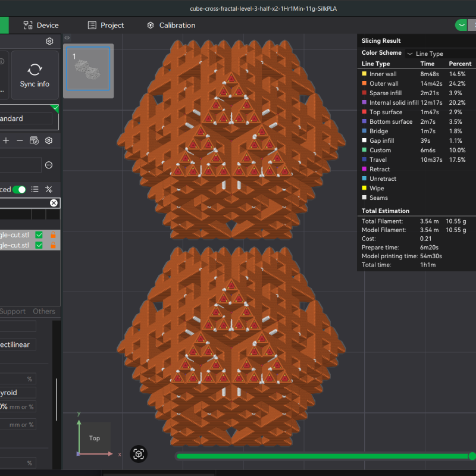Screen dimensions: 476x476
Task: Open the filament settings gear icon
Action: click(x=49, y=140)
